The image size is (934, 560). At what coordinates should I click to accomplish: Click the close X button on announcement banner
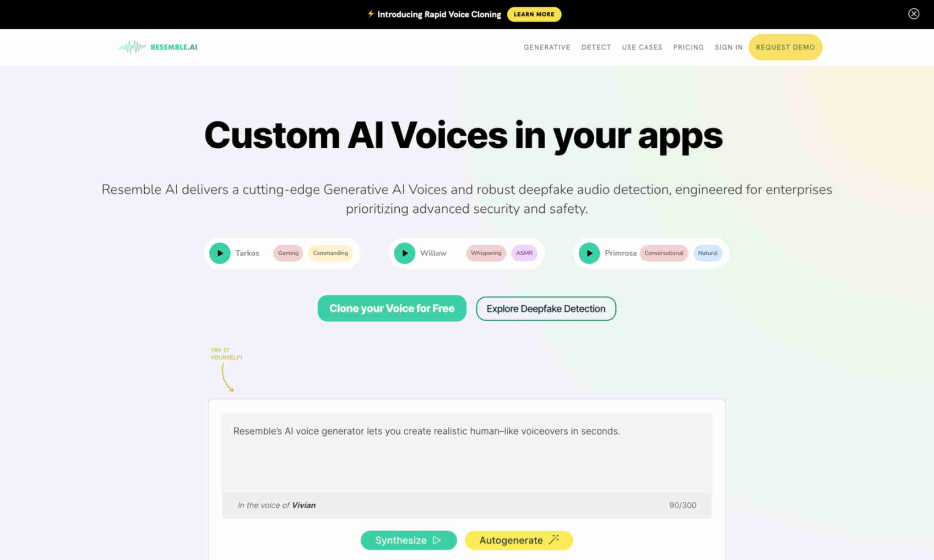click(913, 13)
